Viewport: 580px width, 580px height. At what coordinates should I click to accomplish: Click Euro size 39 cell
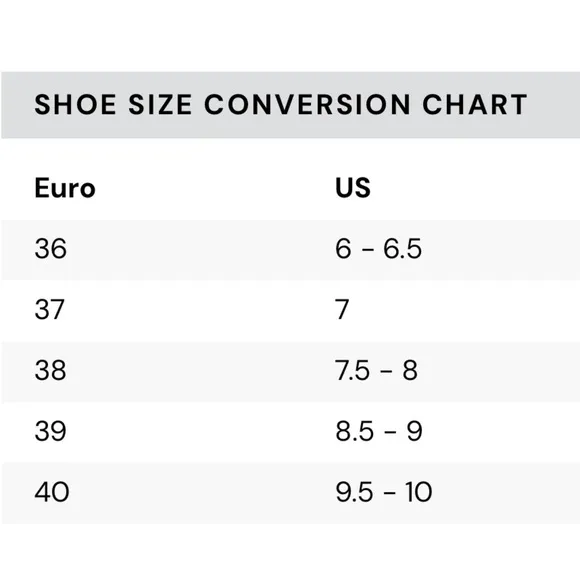pyautogui.click(x=51, y=431)
